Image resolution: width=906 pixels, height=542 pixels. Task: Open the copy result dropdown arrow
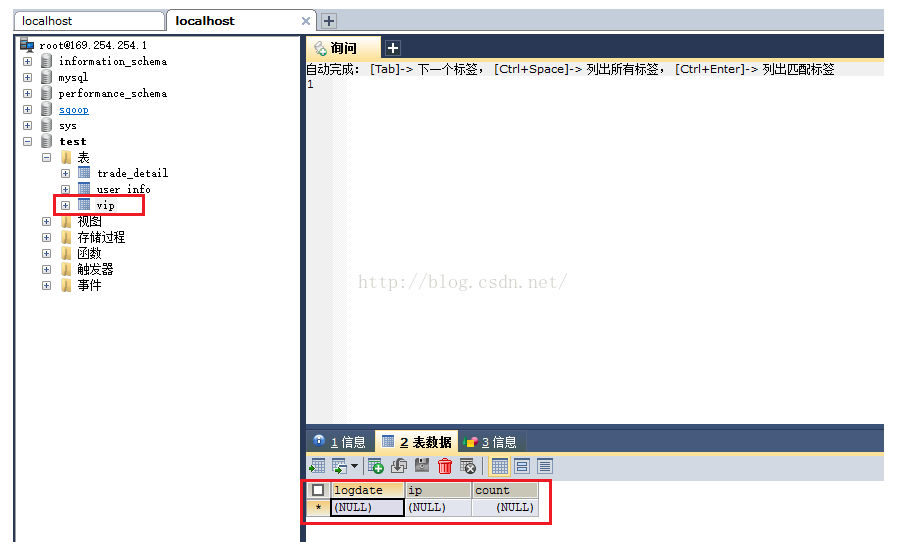pos(354,466)
